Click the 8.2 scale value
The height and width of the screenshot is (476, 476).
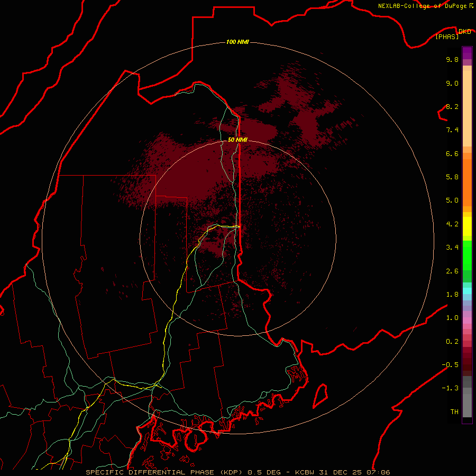[x=452, y=106]
